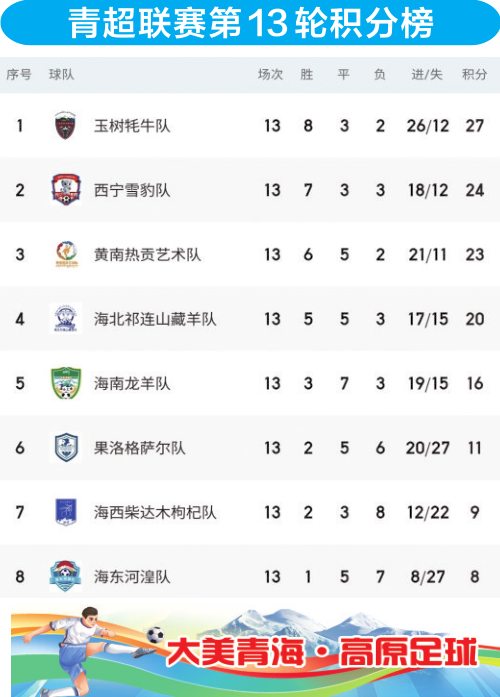This screenshot has height=697, width=500.
Task: Click the 西宁雪豹队 team badge
Action: (x=66, y=190)
